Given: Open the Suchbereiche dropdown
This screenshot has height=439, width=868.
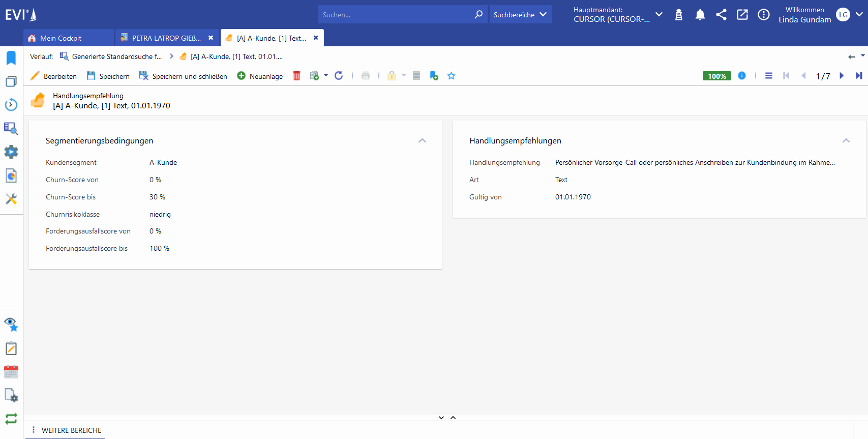Looking at the screenshot, I should coord(520,15).
